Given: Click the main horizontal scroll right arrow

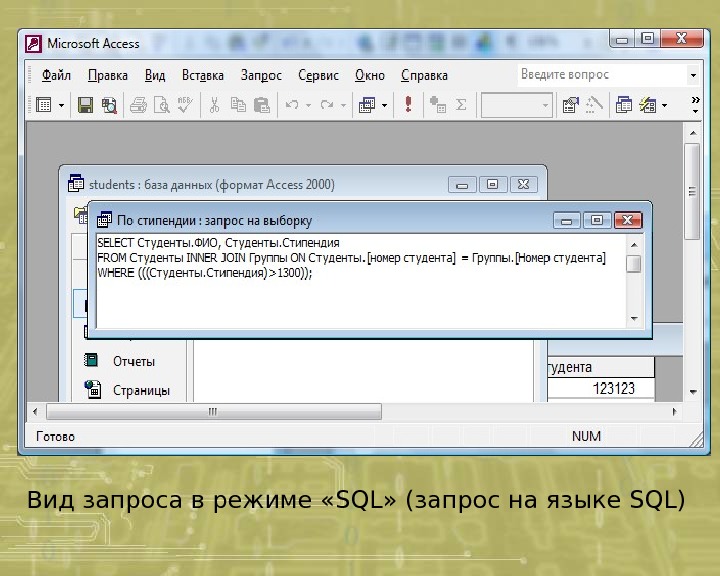Looking at the screenshot, I should (675, 412).
